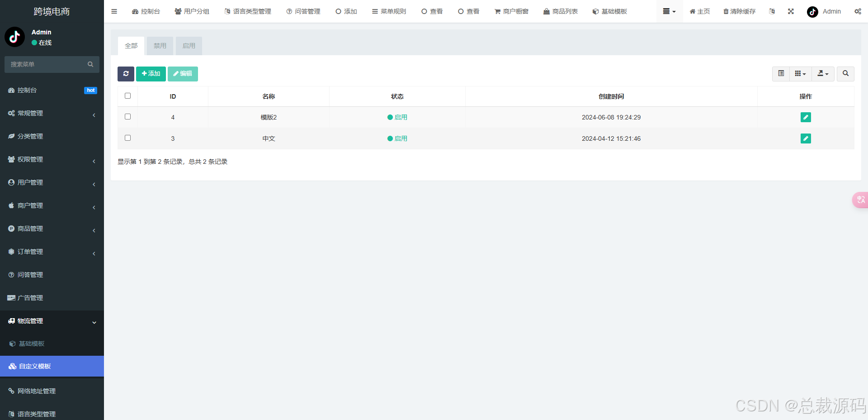Expand 商户管理 sidebar menu
Screen dimensions: 868x420
[x=52, y=205]
